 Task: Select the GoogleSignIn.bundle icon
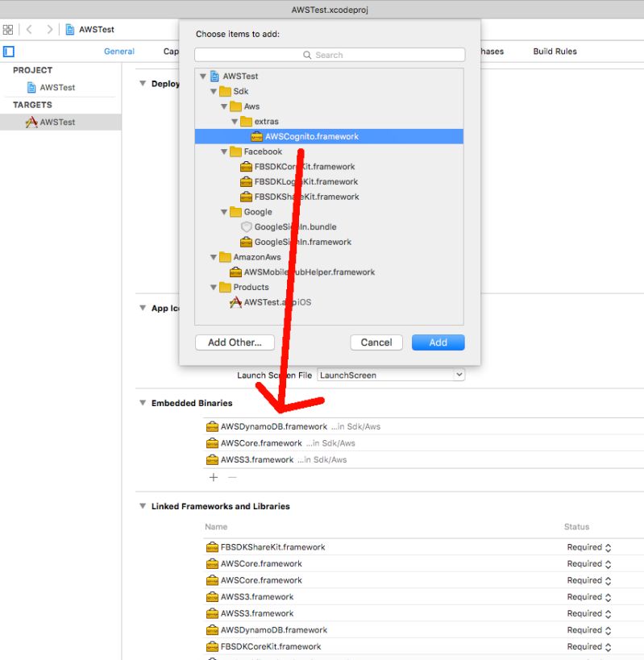pyautogui.click(x=247, y=227)
